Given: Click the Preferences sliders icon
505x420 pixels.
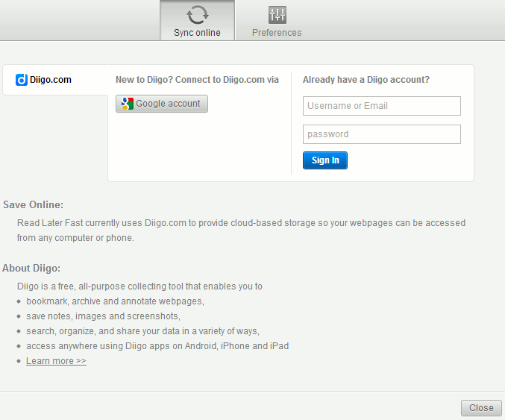Looking at the screenshot, I should coord(277,15).
